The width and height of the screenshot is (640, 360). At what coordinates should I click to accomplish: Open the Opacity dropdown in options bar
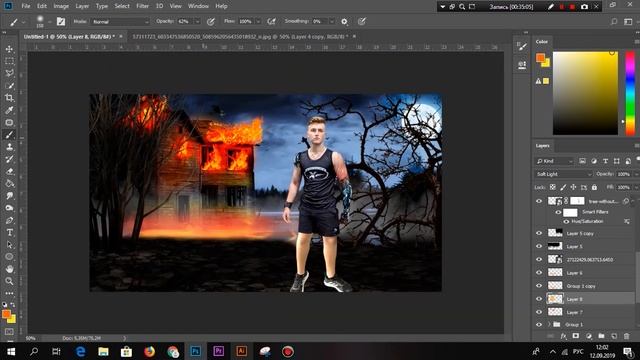(197, 22)
